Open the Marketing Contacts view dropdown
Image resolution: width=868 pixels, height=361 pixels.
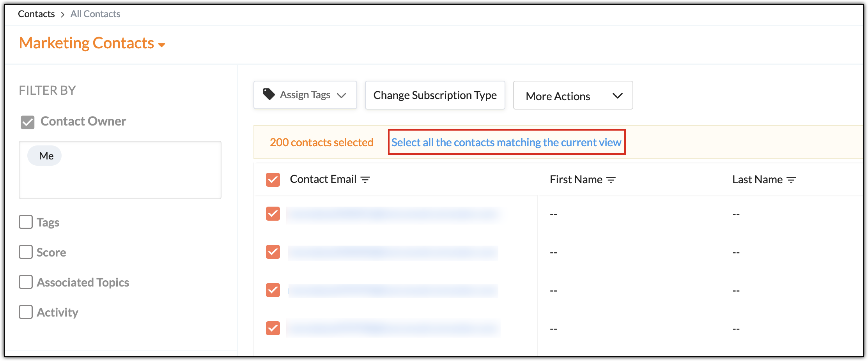tap(161, 45)
